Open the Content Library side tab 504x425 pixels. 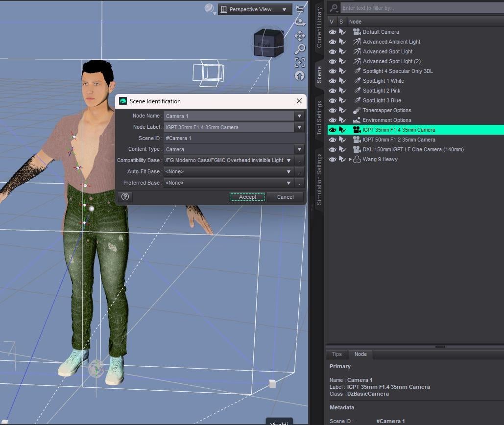click(319, 27)
